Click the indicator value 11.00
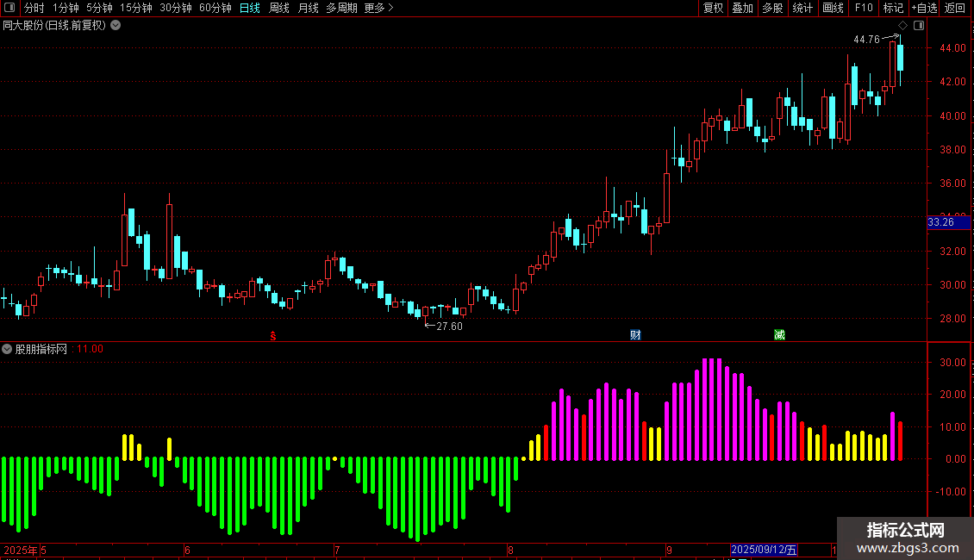 coord(90,349)
